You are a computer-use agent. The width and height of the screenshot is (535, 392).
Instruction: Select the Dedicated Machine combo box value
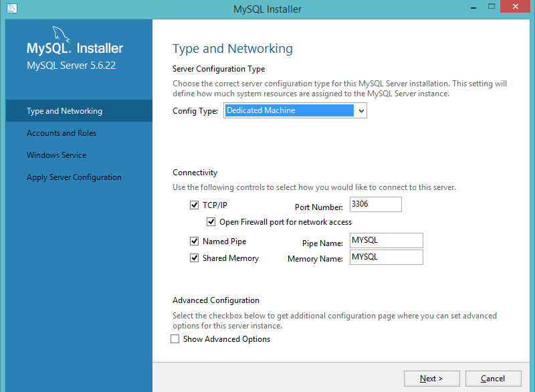point(290,110)
